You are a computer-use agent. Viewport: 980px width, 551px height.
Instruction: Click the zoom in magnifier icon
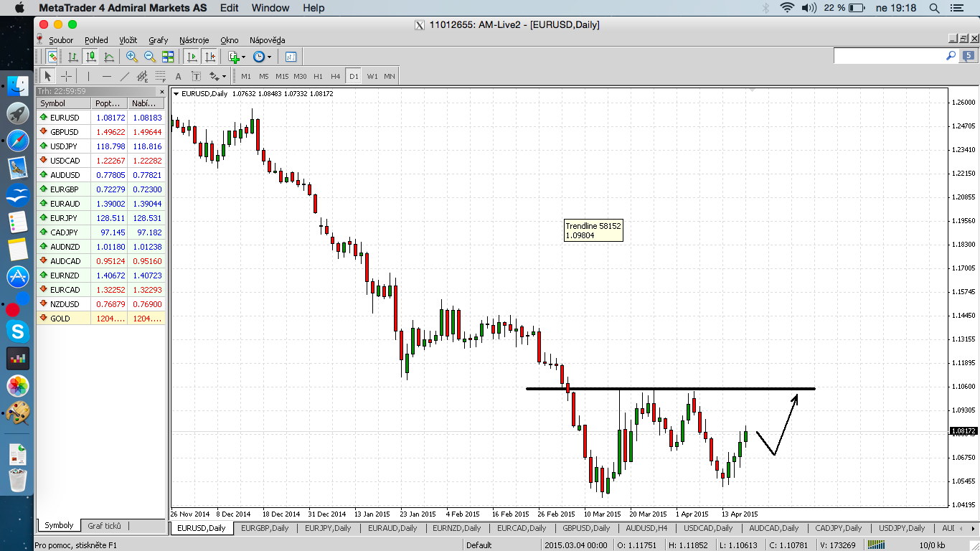click(132, 57)
